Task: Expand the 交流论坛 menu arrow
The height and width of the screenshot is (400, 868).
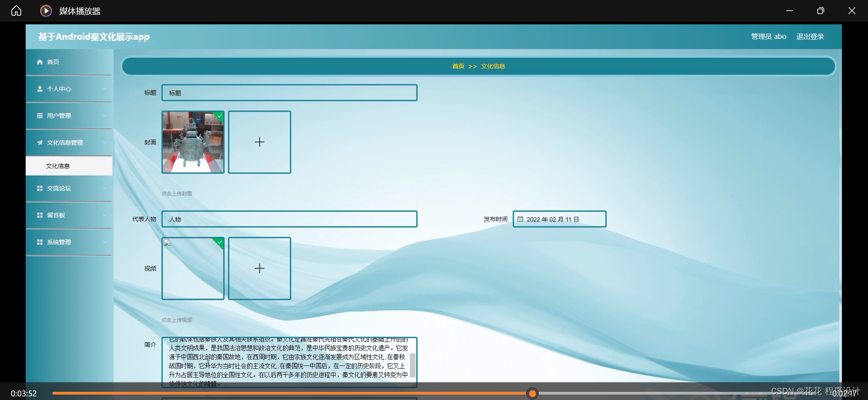Action: [104, 188]
